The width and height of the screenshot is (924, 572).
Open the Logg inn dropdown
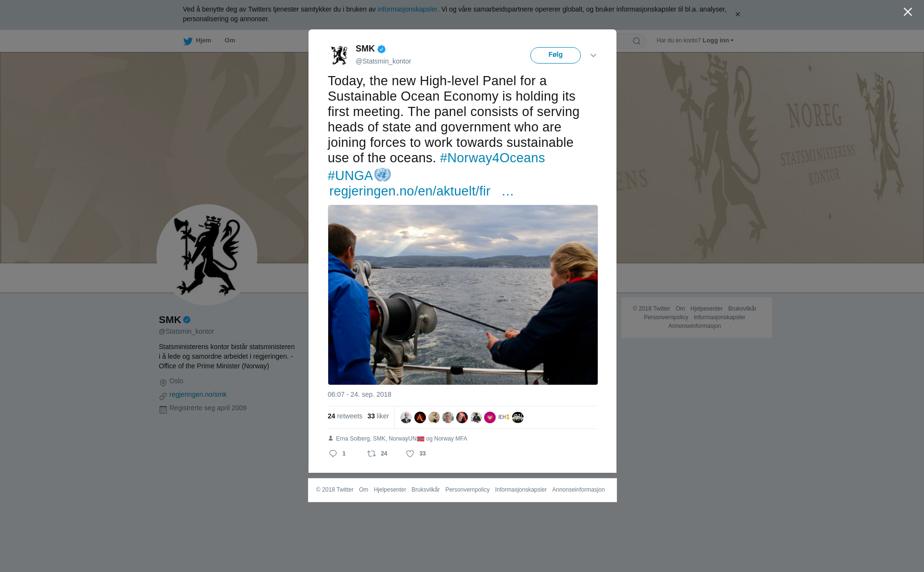pyautogui.click(x=718, y=40)
